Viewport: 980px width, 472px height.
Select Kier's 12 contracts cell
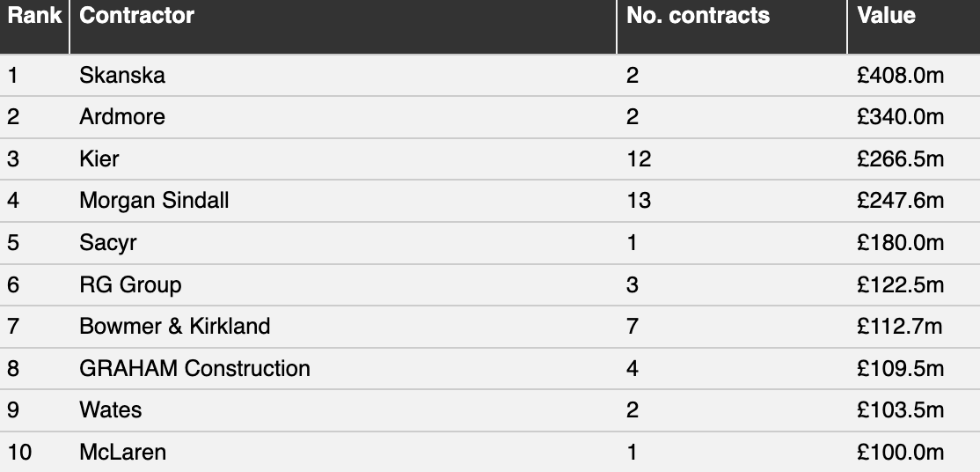[x=732, y=159]
